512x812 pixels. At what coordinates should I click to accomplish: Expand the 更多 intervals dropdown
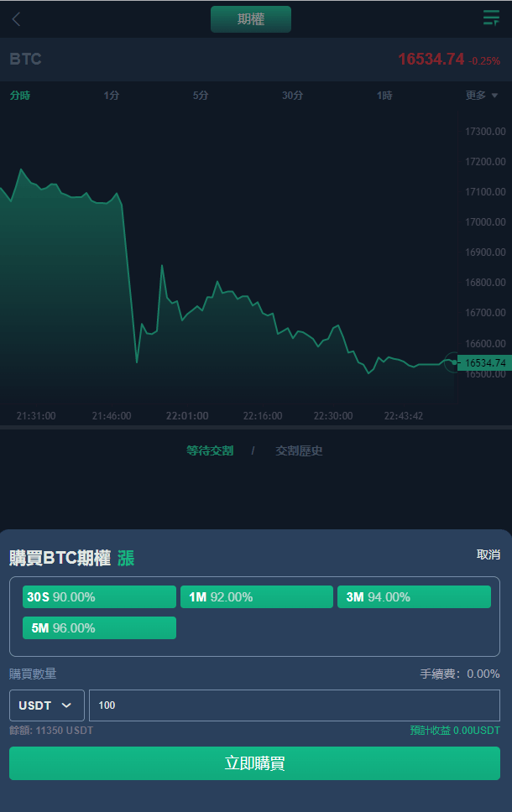coord(482,96)
